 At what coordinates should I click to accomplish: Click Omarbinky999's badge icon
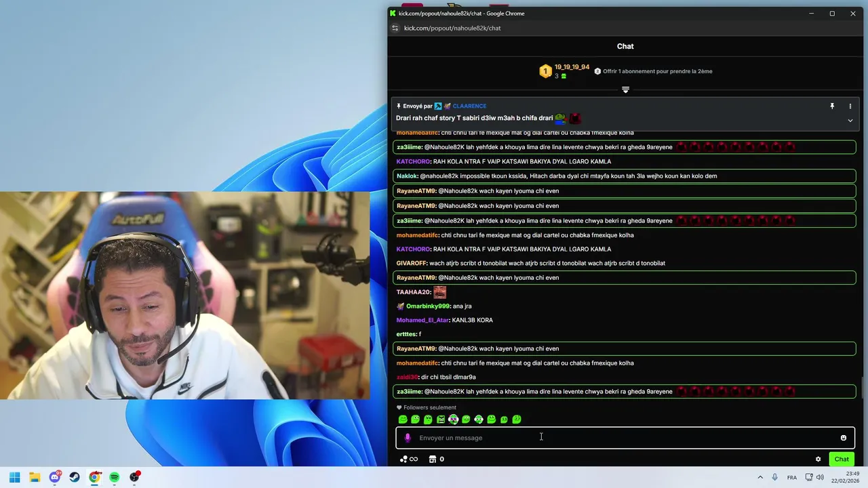pos(400,306)
